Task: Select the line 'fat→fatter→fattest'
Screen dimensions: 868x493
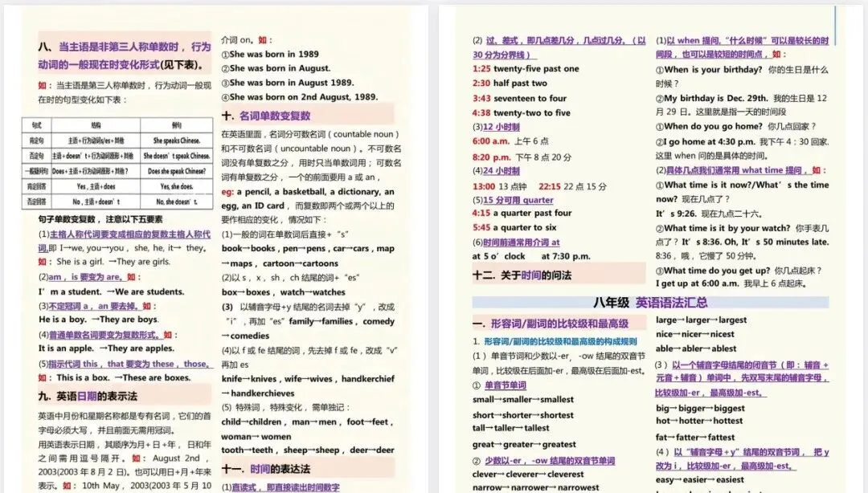Action: pyautogui.click(x=695, y=437)
